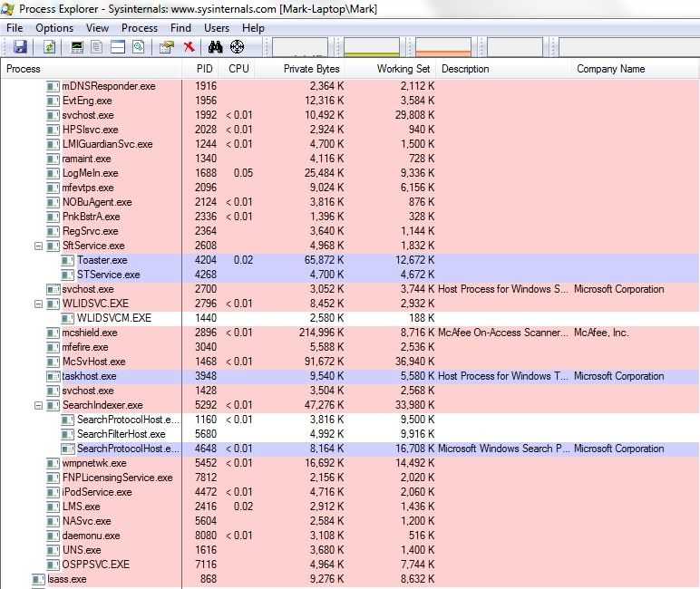Collapse the SftService.exe tree node
This screenshot has width=700, height=589.
pyautogui.click(x=39, y=246)
